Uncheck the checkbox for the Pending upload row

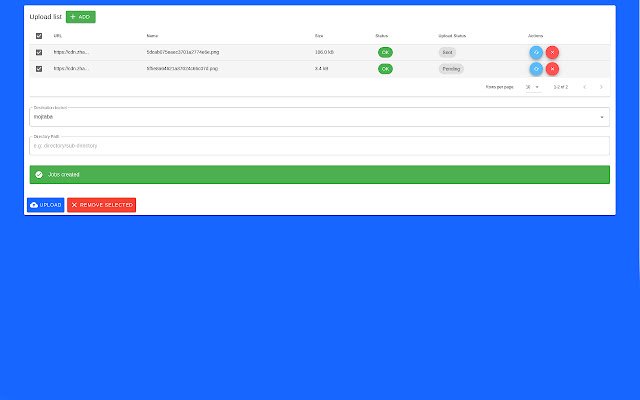(39, 69)
